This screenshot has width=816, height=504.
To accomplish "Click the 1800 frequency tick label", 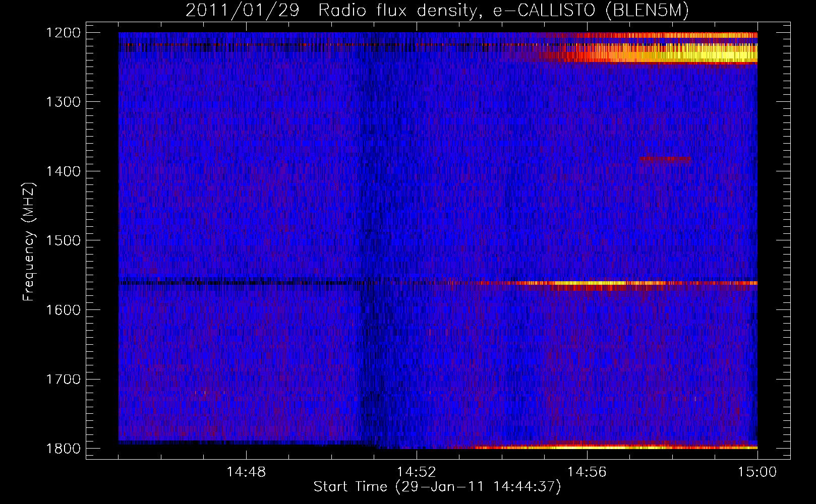I will coord(63,449).
